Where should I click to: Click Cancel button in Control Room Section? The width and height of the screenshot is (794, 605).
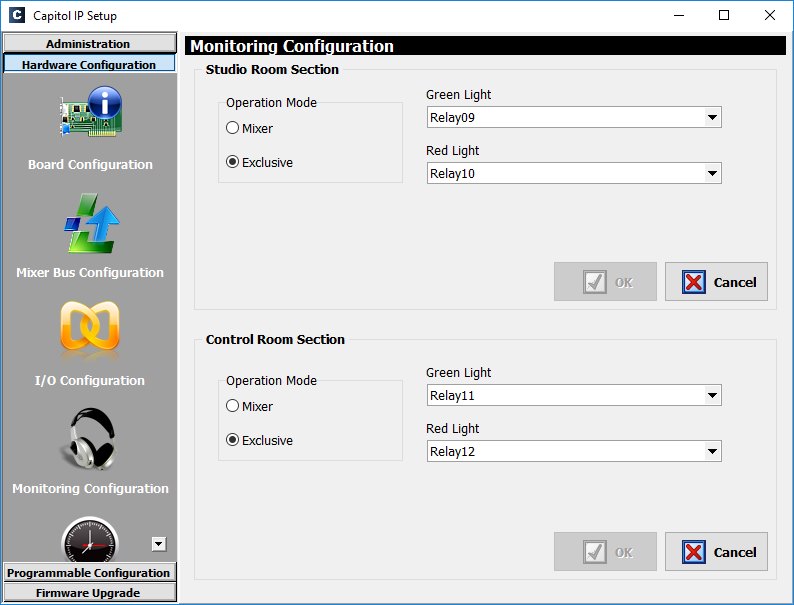coord(716,551)
